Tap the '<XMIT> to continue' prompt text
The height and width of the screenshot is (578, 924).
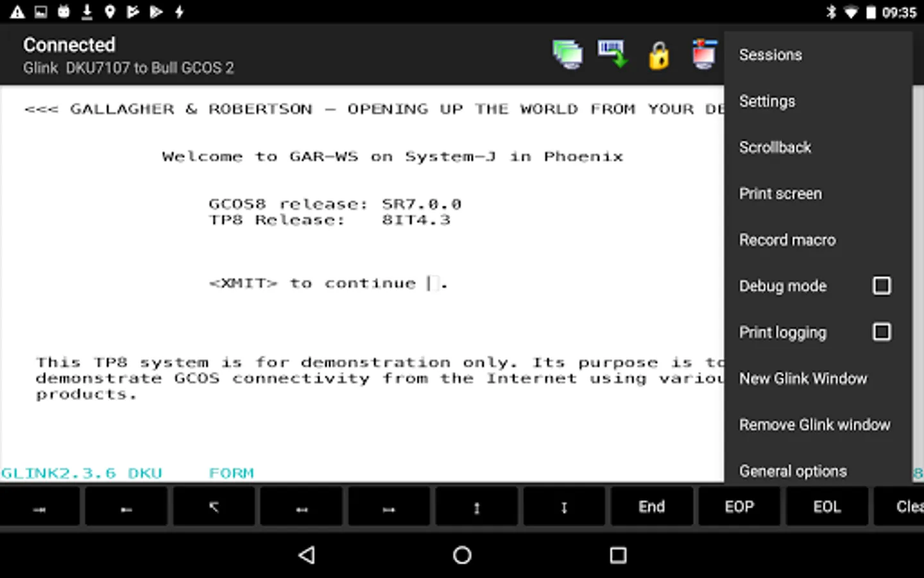pyautogui.click(x=312, y=283)
